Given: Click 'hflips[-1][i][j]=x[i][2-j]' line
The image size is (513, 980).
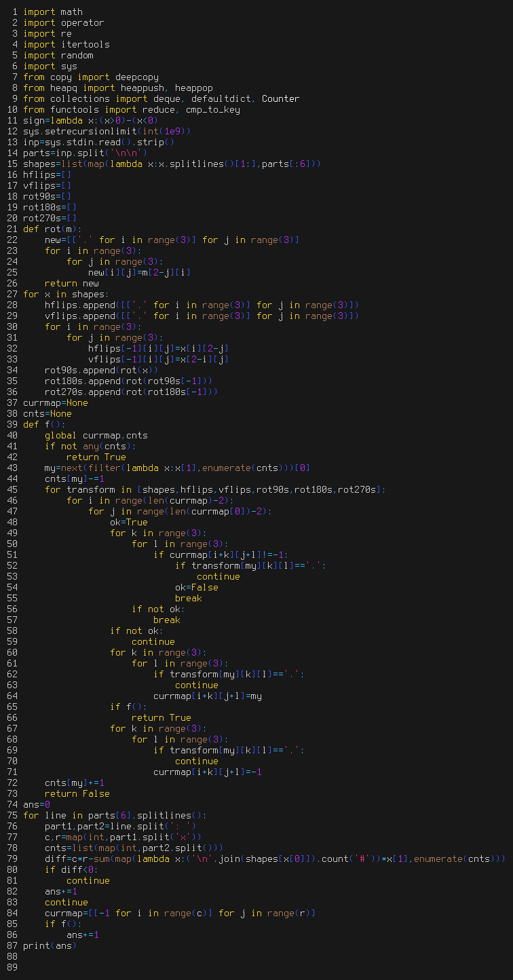Looking at the screenshot, I should 159,348.
